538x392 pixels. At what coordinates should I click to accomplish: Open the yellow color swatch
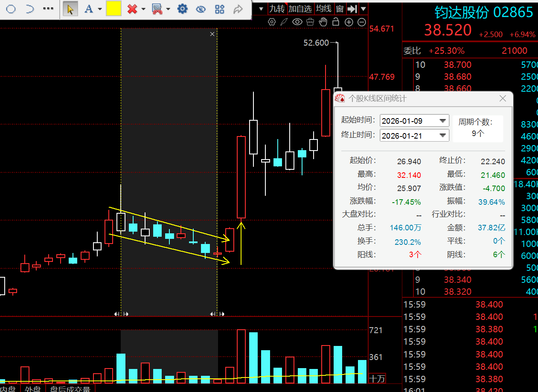113,9
